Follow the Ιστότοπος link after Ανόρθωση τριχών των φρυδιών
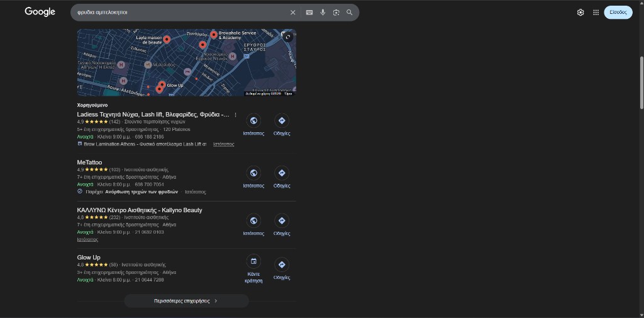The width and height of the screenshot is (644, 318). coord(196,191)
